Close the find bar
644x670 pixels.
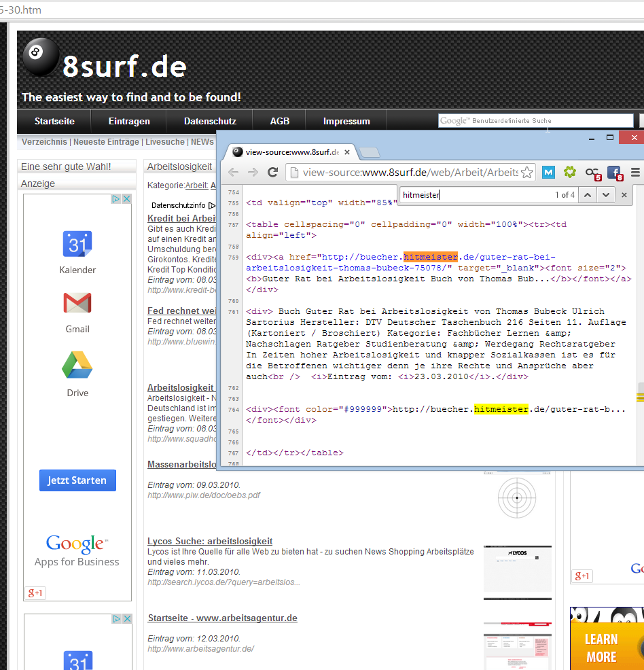tap(624, 195)
